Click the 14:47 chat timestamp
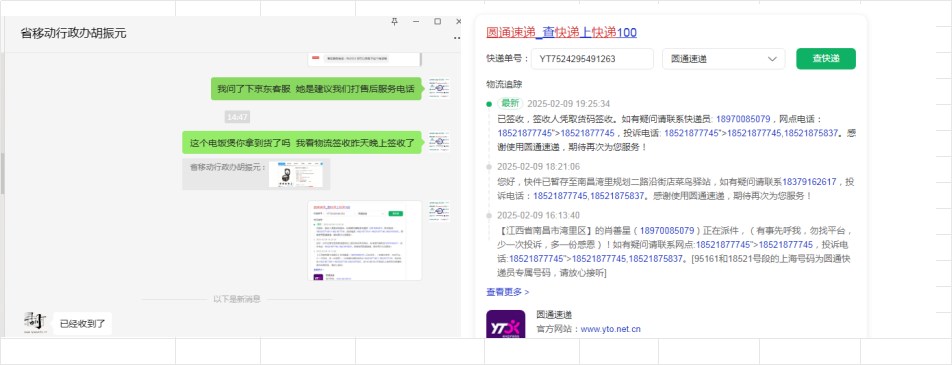Image resolution: width=952 pixels, height=365 pixels. click(x=237, y=117)
